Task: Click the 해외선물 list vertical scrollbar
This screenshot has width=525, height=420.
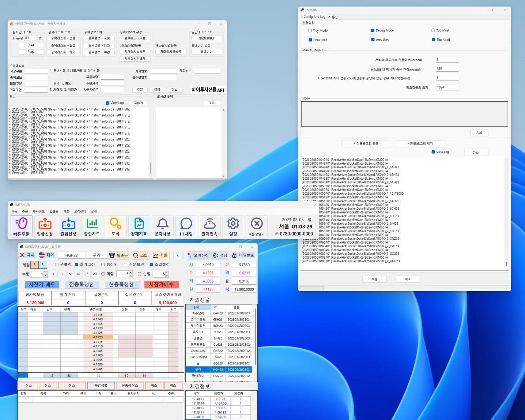Action: tap(255, 337)
